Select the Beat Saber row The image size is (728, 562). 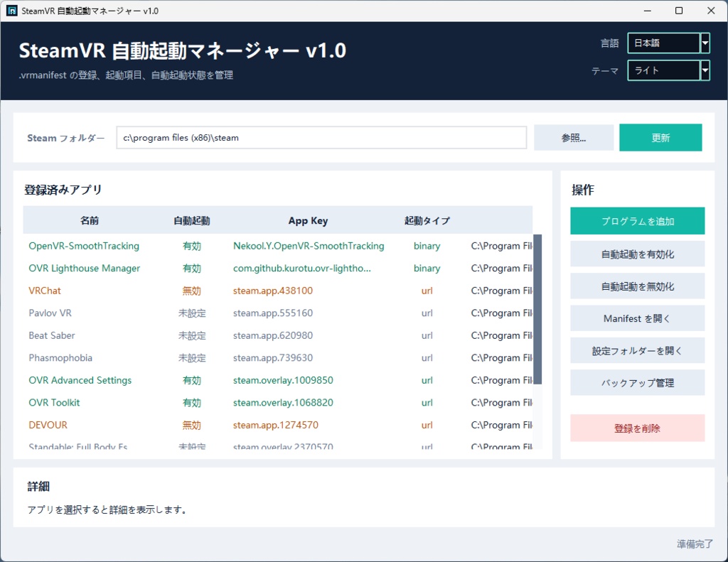pyautogui.click(x=278, y=335)
